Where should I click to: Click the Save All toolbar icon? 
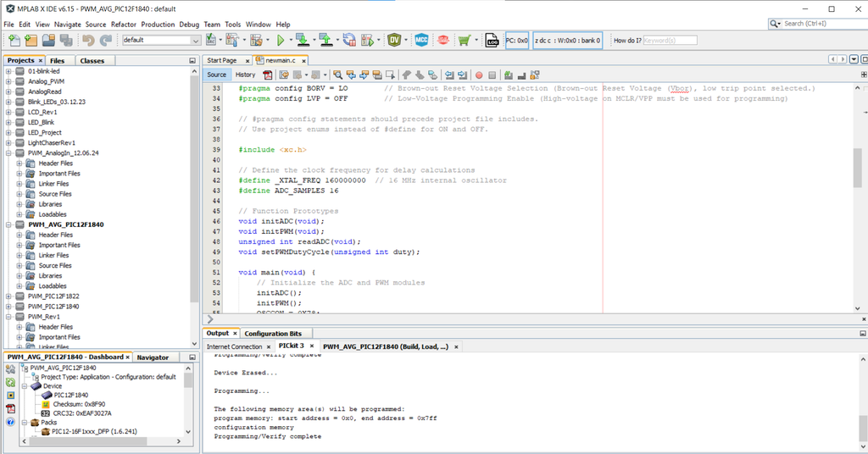click(x=66, y=40)
